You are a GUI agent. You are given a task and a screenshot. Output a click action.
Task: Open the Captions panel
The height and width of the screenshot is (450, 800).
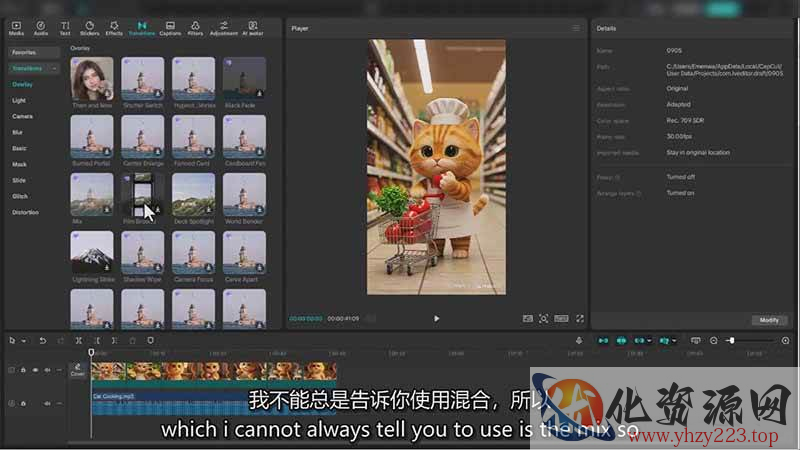pyautogui.click(x=170, y=28)
